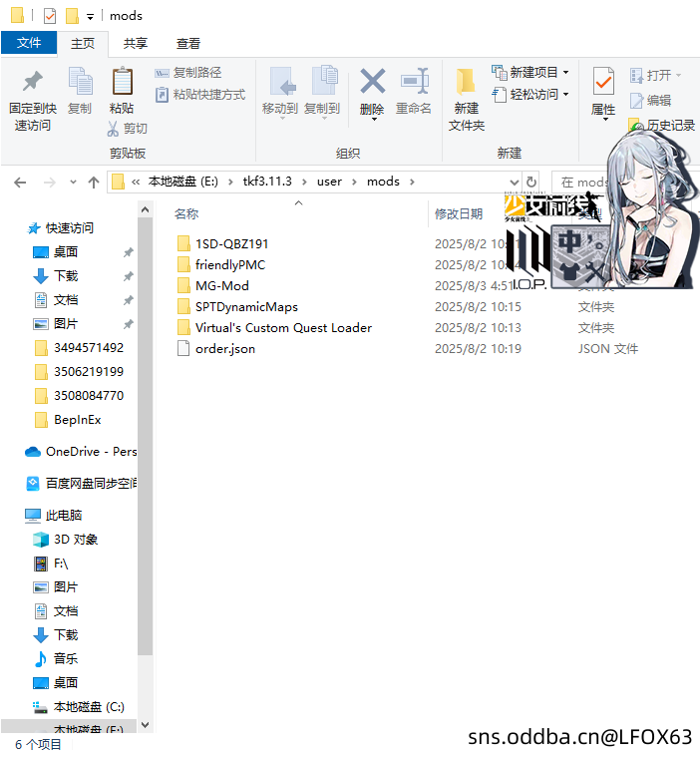
Task: Open the address bar history dropdown
Action: 515,183
